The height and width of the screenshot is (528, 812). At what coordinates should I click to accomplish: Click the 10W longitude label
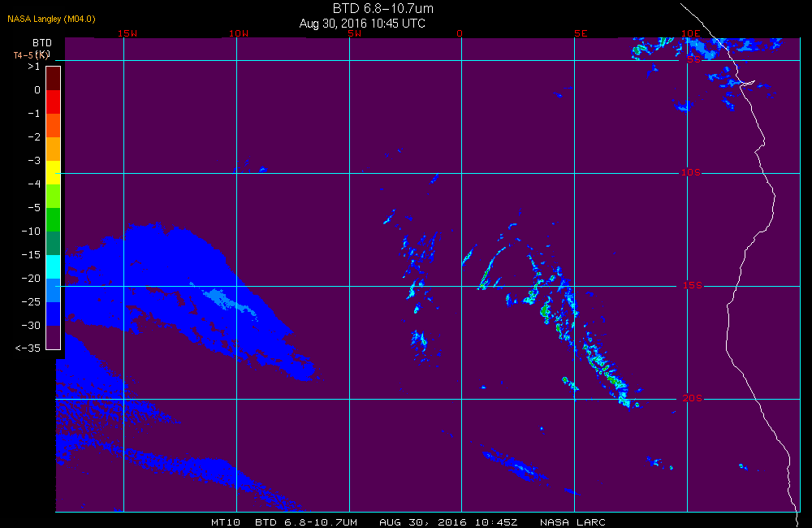pyautogui.click(x=239, y=33)
